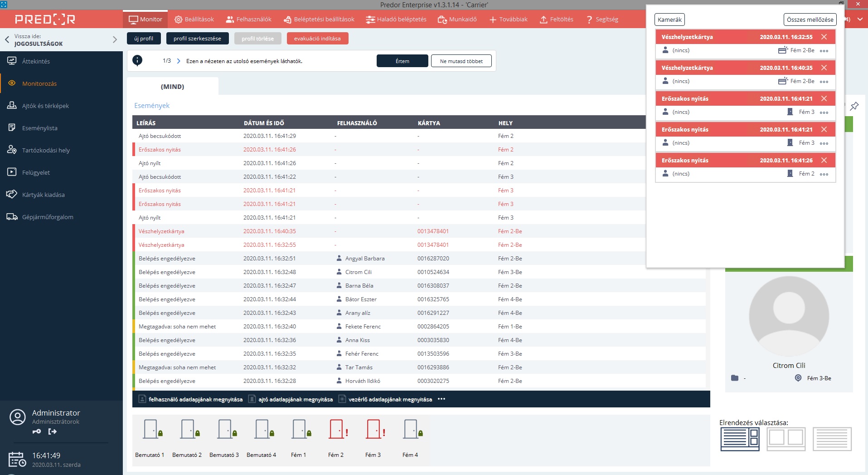This screenshot has height=475, width=868.
Task: Dismiss the 16:32:55 Vészhelyzetkártya alert
Action: point(824,37)
